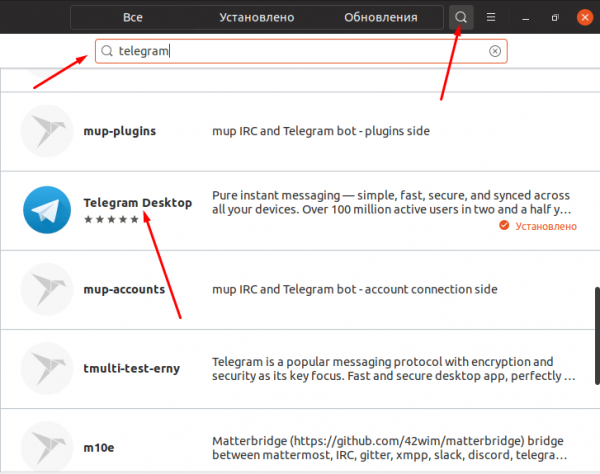600x474 pixels.
Task: Switch to the Установлено tab
Action: pyautogui.click(x=257, y=17)
